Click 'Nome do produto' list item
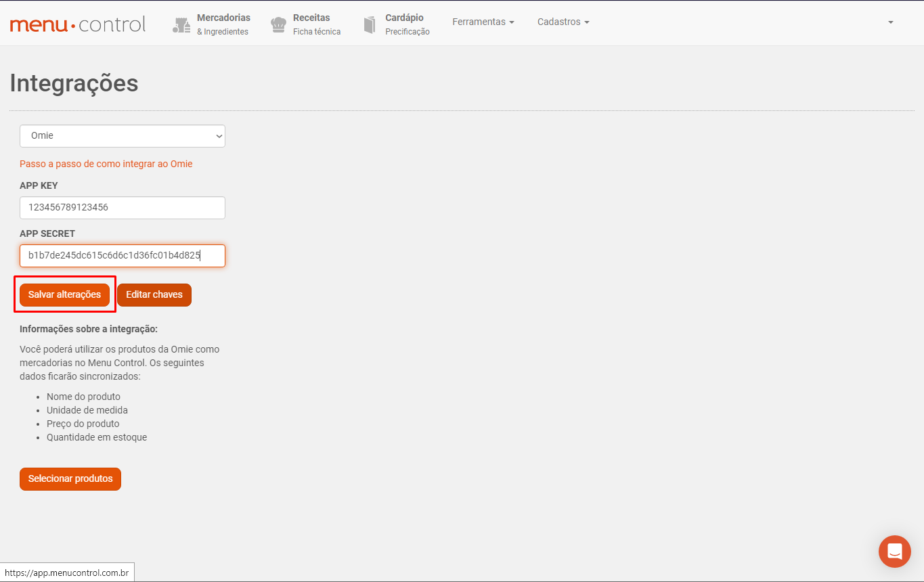Screen dimensions: 924x582 [83, 397]
